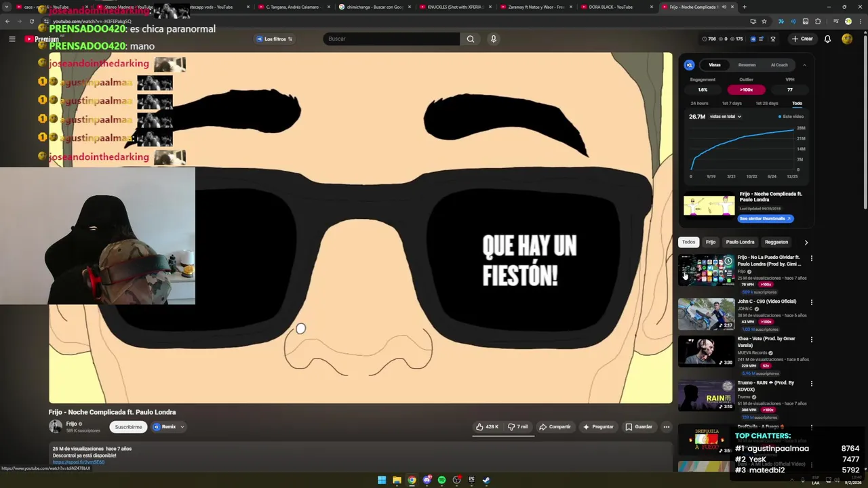Click the browser back arrow
Screen dimensions: 868x488
7,21
